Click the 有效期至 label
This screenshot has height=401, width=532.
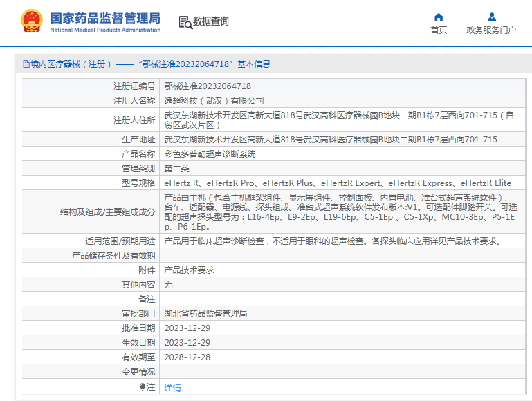pyautogui.click(x=138, y=357)
